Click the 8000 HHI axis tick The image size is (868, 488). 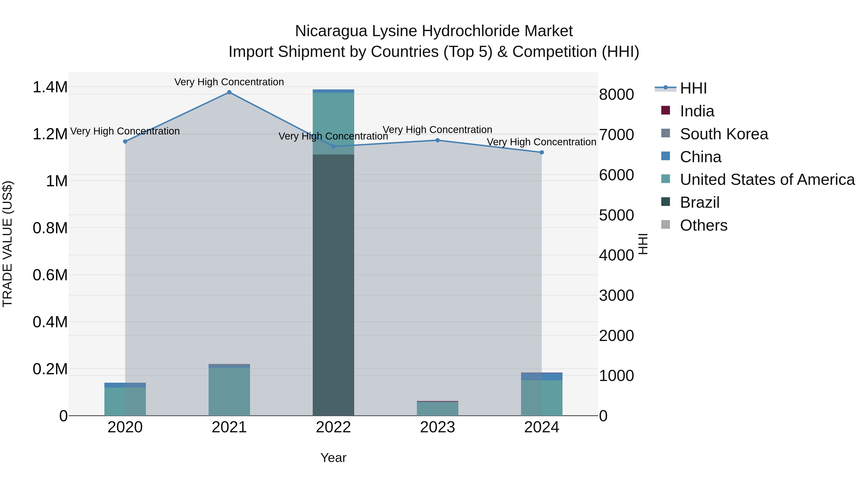(617, 95)
